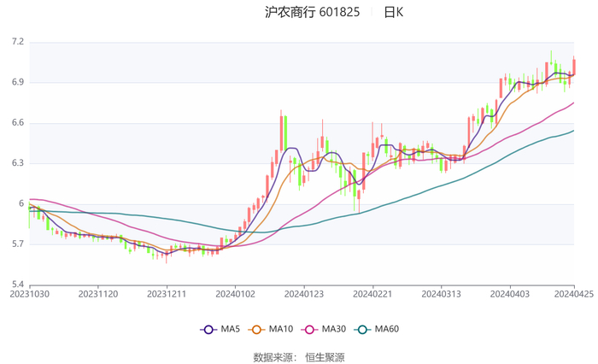Click the y-axis value 6
The height and width of the screenshot is (364, 598).
coord(21,203)
